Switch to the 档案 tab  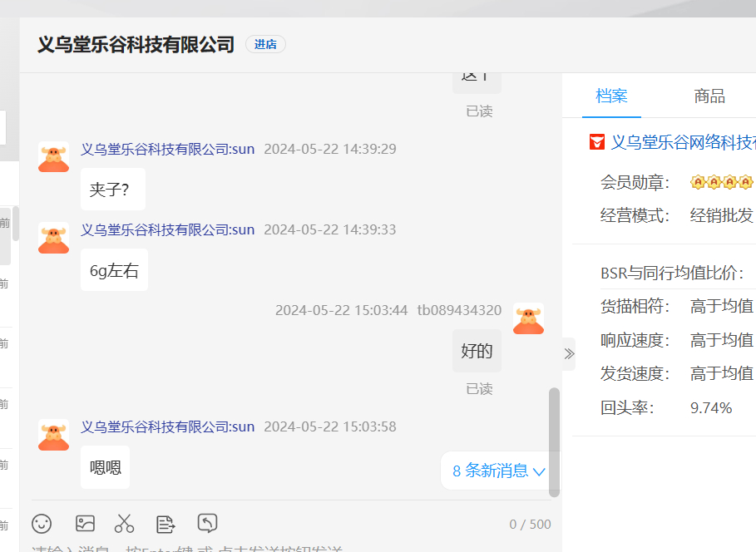pyautogui.click(x=611, y=96)
